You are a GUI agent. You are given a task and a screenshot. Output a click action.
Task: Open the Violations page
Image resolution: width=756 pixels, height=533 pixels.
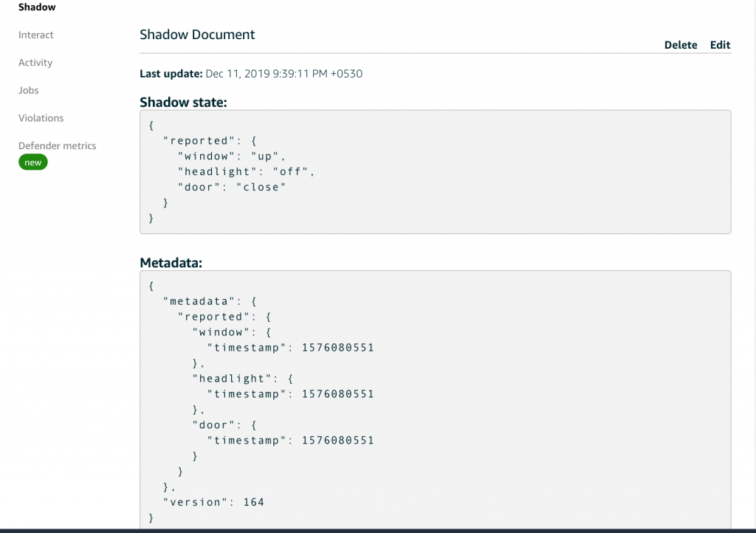(x=41, y=118)
